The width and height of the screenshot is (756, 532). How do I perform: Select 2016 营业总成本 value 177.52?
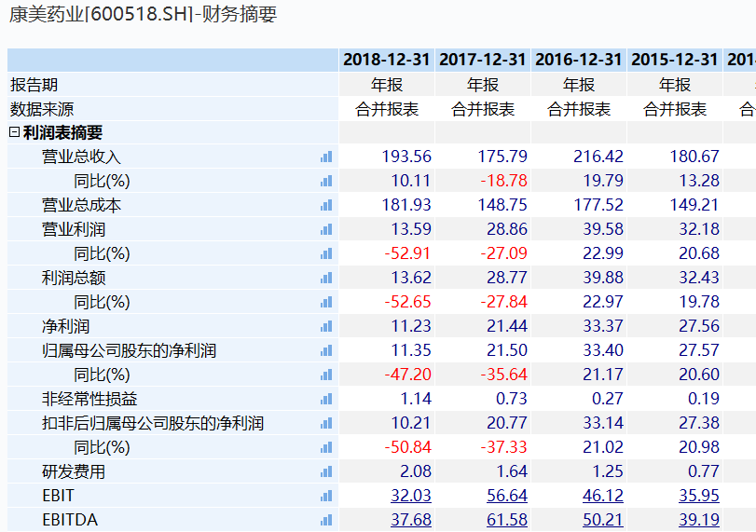coord(598,205)
